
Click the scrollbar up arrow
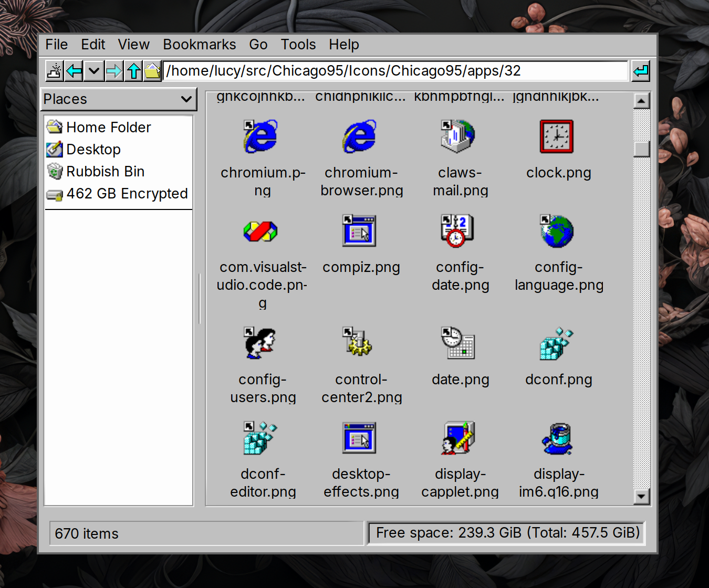point(642,101)
